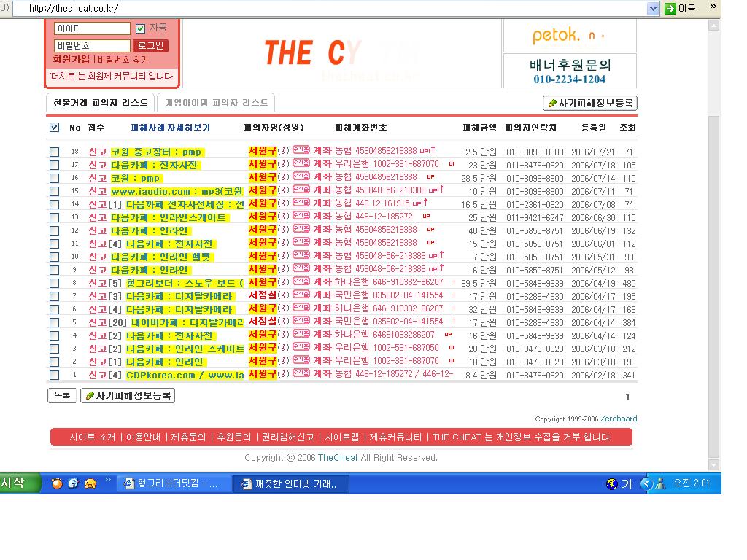The image size is (747, 560).
Task: Click the 비밀번호 input field
Action: click(91, 46)
